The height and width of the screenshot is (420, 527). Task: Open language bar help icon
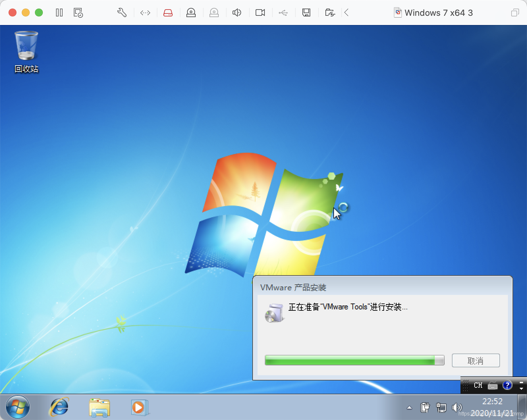(x=508, y=385)
